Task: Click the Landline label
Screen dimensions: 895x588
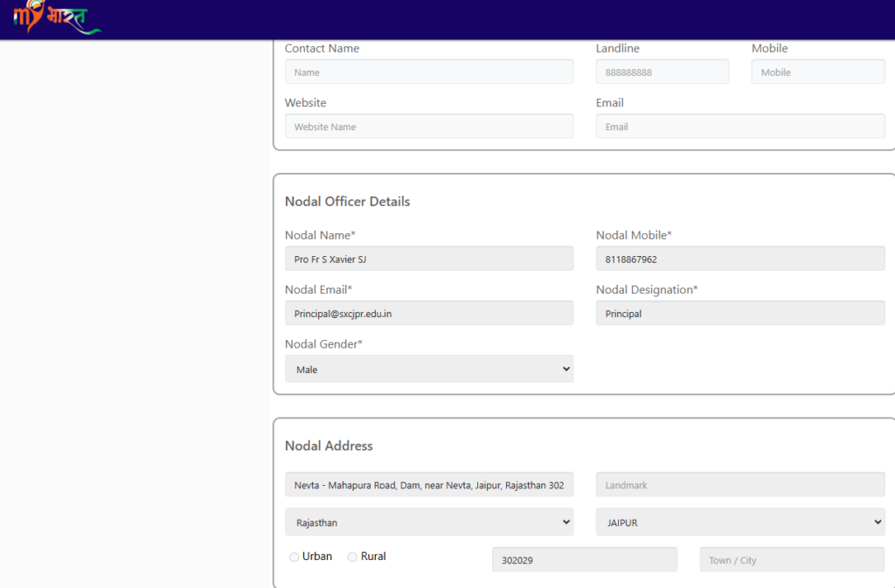Action: pos(618,48)
